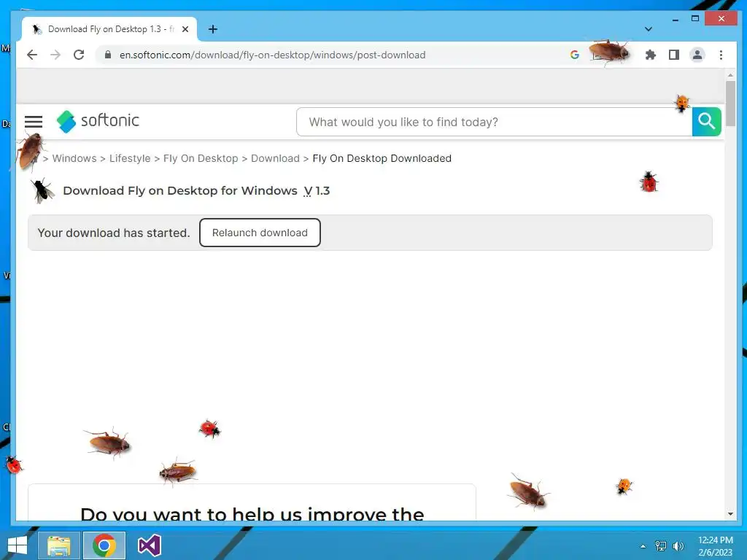The height and width of the screenshot is (560, 747).
Task: Select the Download Fly on Desktop 1.3 tab
Action: (109, 29)
